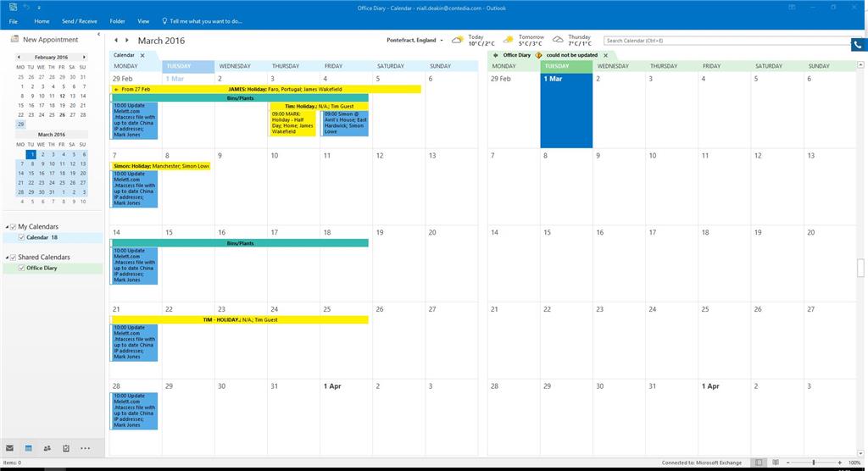Click Connected to: Microsoft Exchange status
The height and width of the screenshot is (471, 868).
tap(701, 463)
